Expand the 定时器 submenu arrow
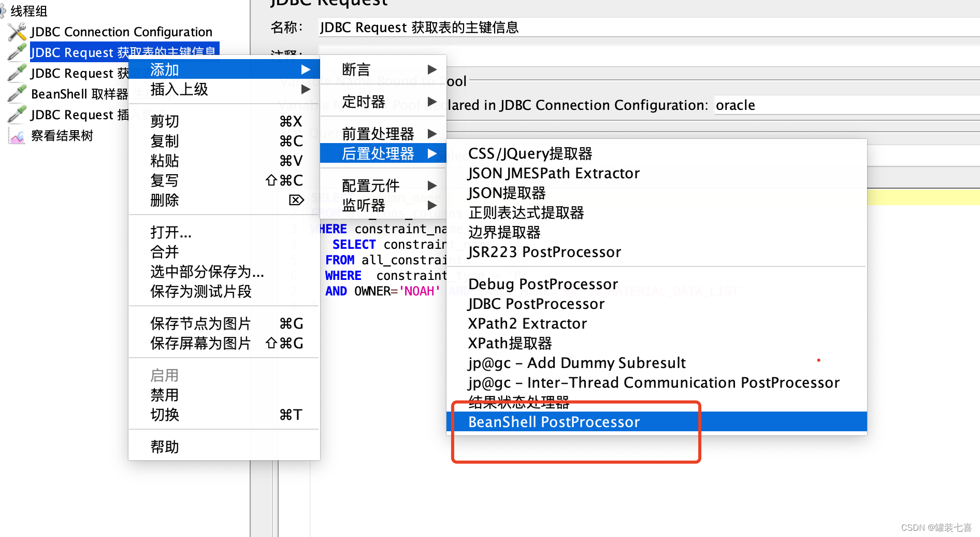 coord(432,102)
